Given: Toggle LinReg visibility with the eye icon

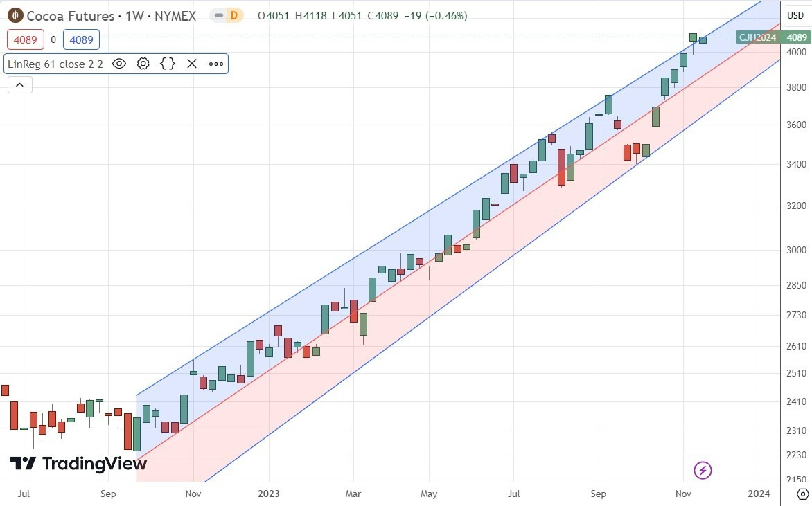Looking at the screenshot, I should pos(118,64).
